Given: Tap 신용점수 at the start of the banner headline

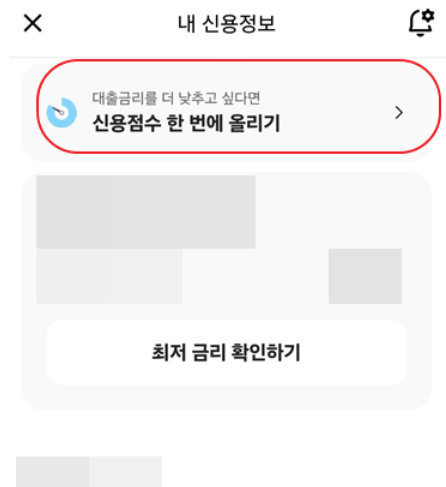Looking at the screenshot, I should pos(127,123).
